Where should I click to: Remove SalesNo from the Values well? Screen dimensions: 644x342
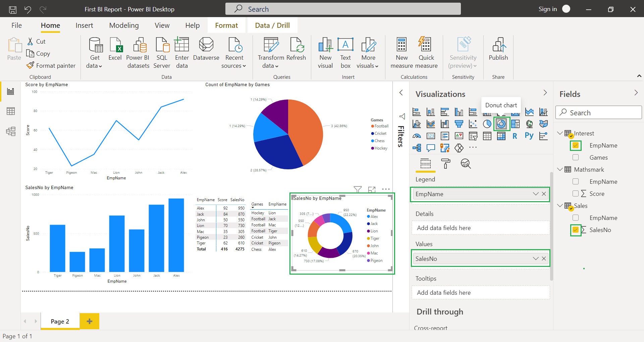[x=544, y=259]
